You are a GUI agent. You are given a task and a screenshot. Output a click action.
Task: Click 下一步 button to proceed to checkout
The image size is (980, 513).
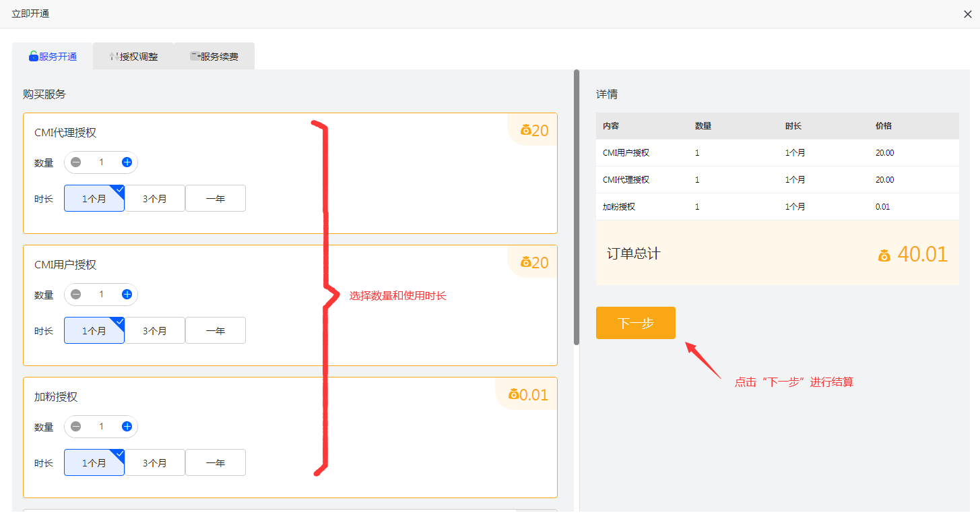[x=635, y=324]
